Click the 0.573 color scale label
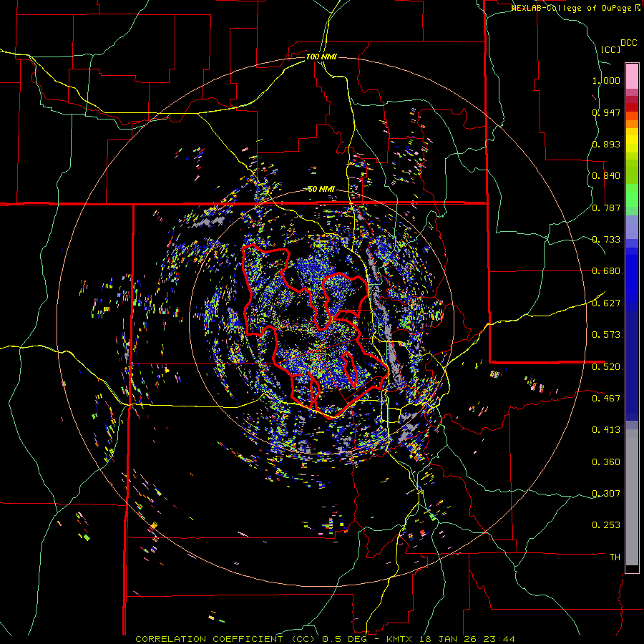 (606, 335)
